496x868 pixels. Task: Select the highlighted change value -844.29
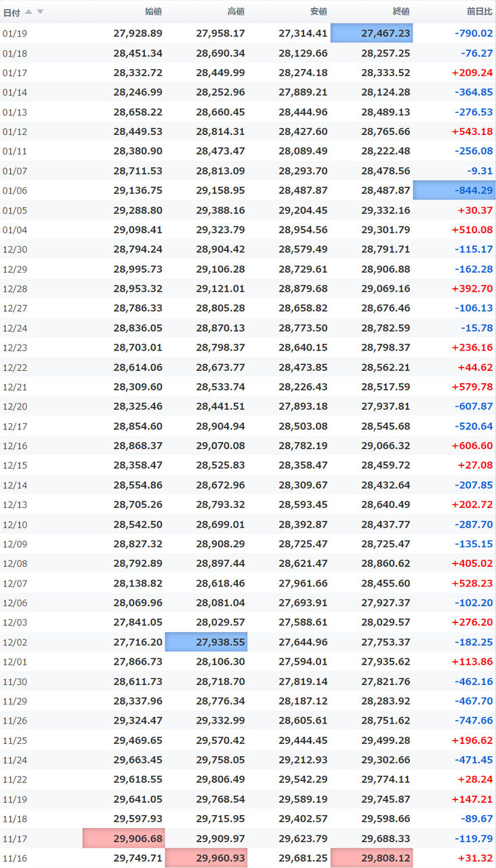(454, 191)
